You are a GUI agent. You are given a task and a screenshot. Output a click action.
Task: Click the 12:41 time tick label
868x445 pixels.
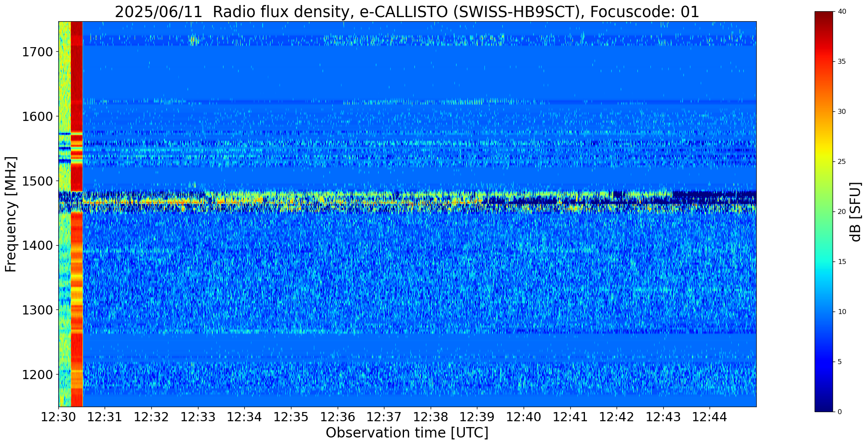570,417
